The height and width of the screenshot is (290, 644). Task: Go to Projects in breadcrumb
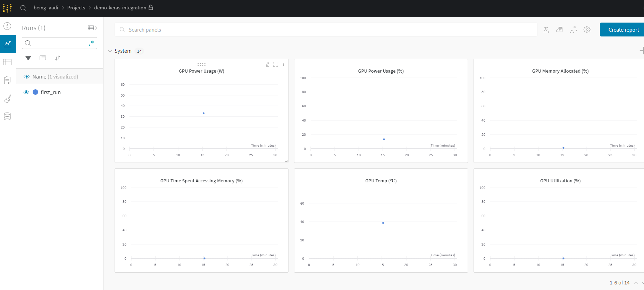point(76,8)
